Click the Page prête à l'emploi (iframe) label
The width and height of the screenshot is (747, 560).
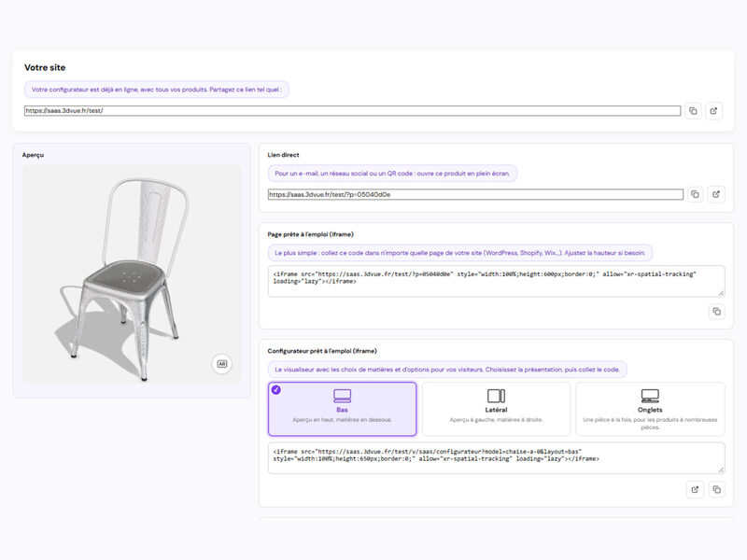pyautogui.click(x=311, y=234)
